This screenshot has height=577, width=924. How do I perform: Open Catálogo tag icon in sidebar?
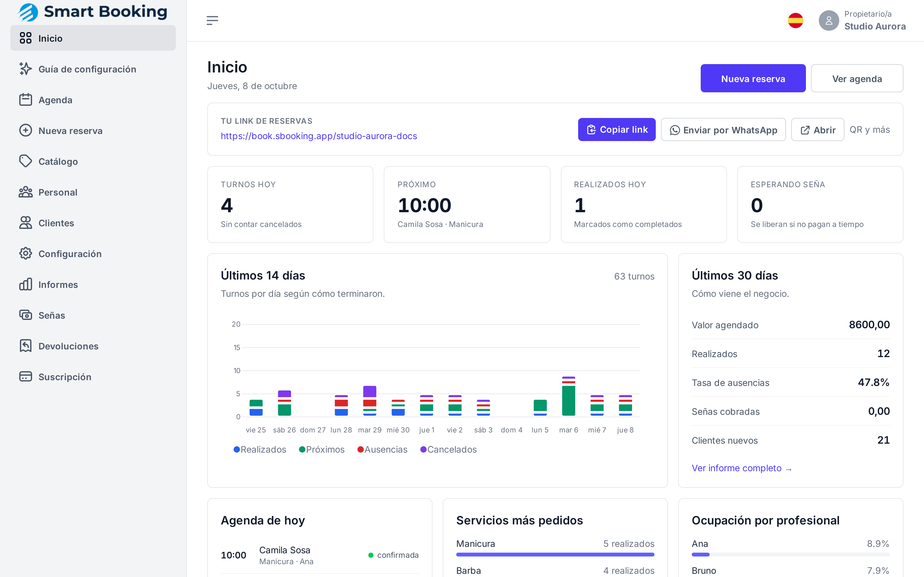[26, 162]
